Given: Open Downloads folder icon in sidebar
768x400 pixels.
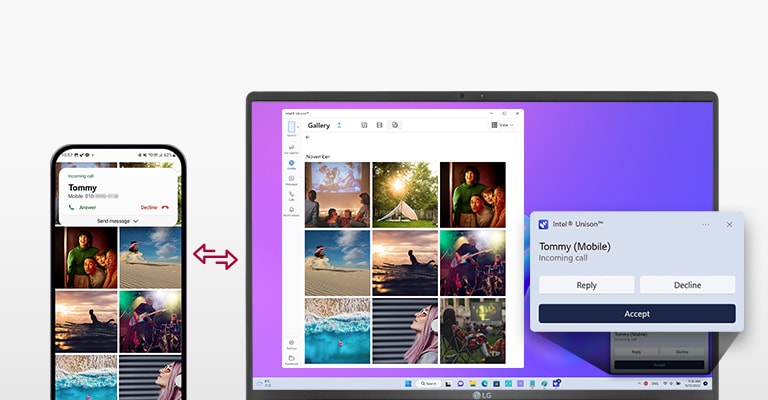Looking at the screenshot, I should tap(292, 358).
